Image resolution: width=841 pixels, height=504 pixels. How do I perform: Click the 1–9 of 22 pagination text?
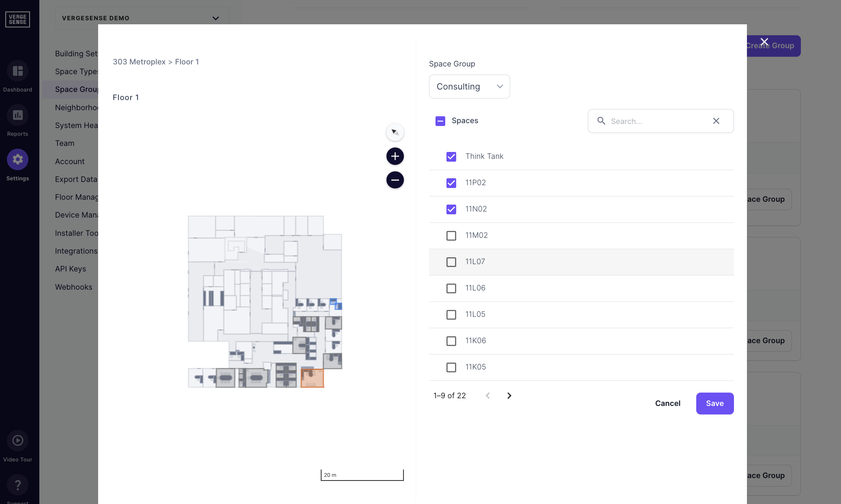point(450,395)
